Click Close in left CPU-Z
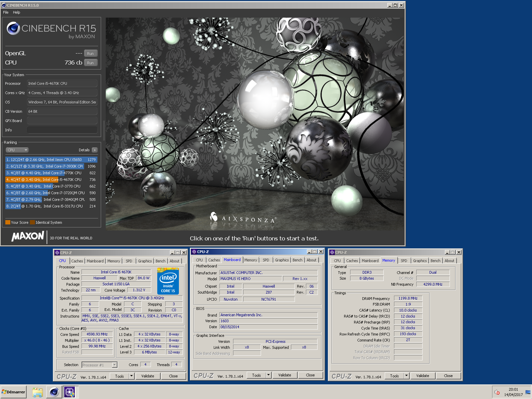 click(x=173, y=376)
